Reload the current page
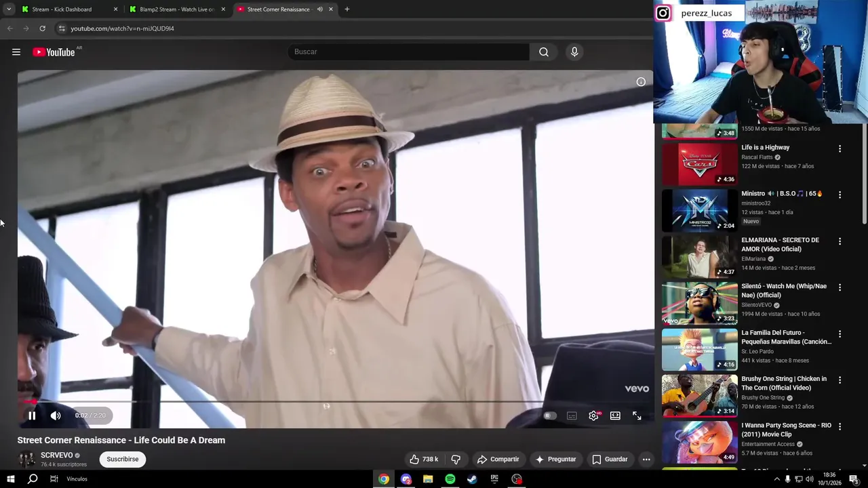The width and height of the screenshot is (868, 488). point(42,28)
